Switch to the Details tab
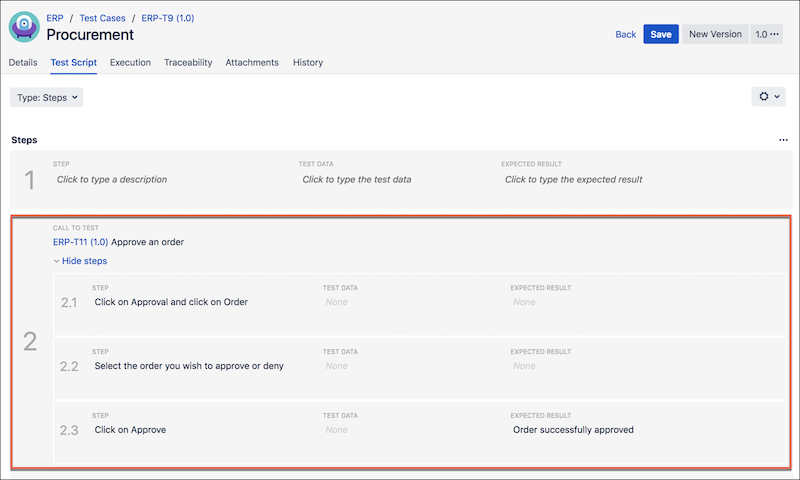 click(x=23, y=63)
